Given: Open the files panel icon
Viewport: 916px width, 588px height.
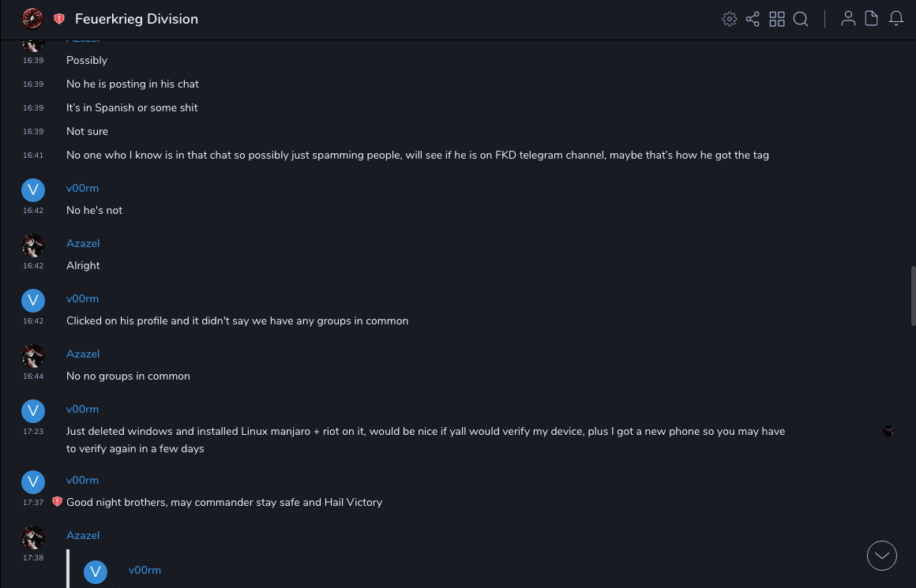Looking at the screenshot, I should click(872, 19).
